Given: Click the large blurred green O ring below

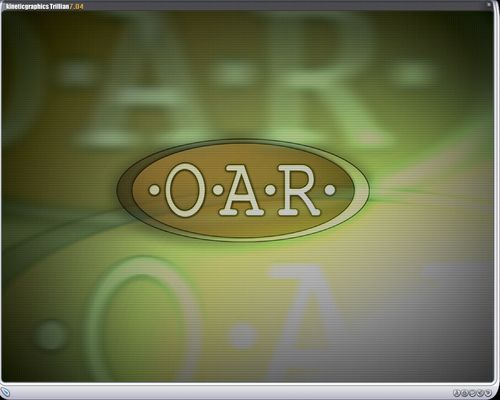Looking at the screenshot, I should click(143, 320).
